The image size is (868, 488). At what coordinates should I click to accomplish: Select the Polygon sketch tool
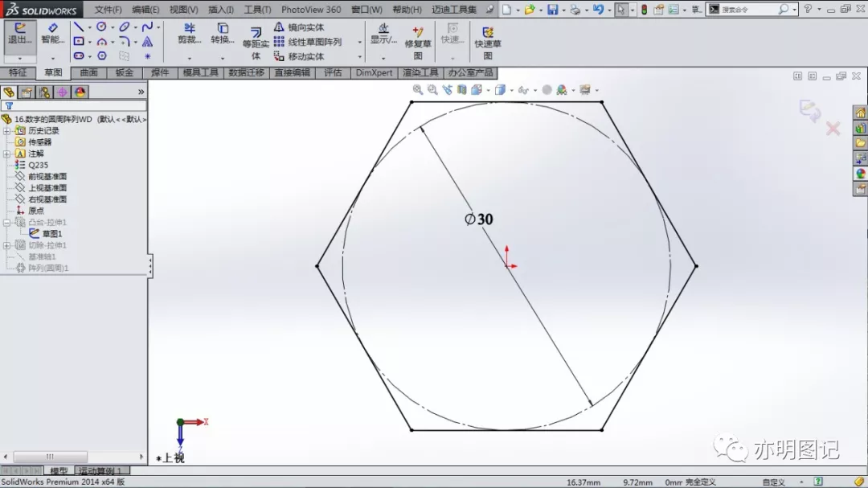point(101,56)
